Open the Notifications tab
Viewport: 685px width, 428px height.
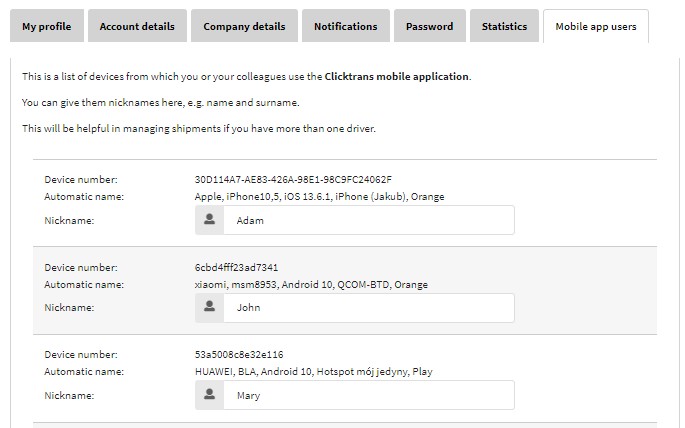(x=345, y=26)
